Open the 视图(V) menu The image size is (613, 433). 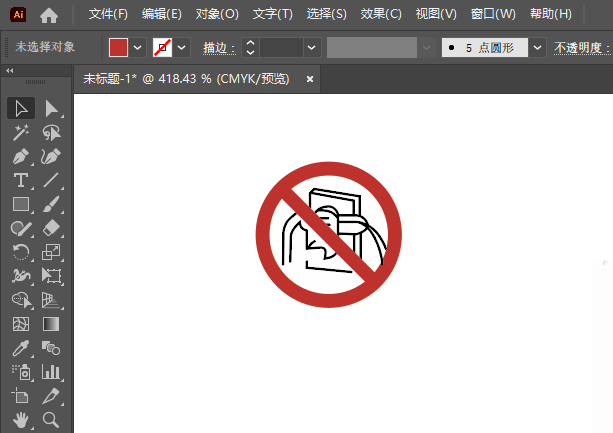click(x=436, y=14)
